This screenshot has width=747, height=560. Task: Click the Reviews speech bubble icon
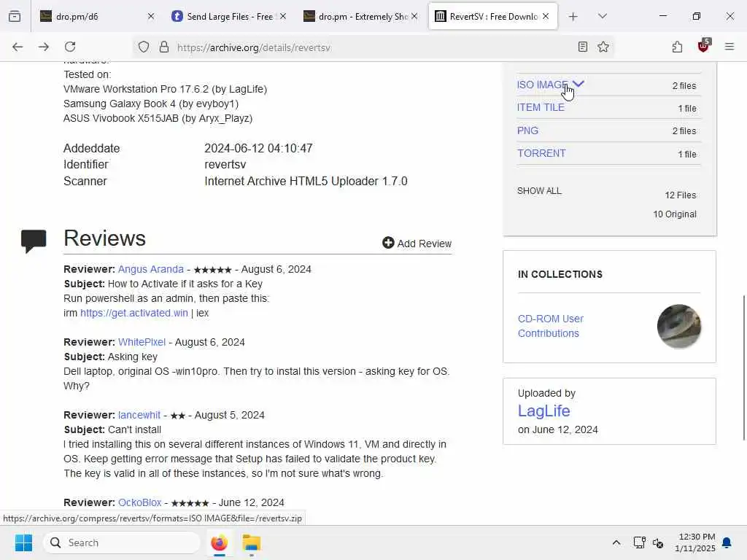pyautogui.click(x=34, y=241)
